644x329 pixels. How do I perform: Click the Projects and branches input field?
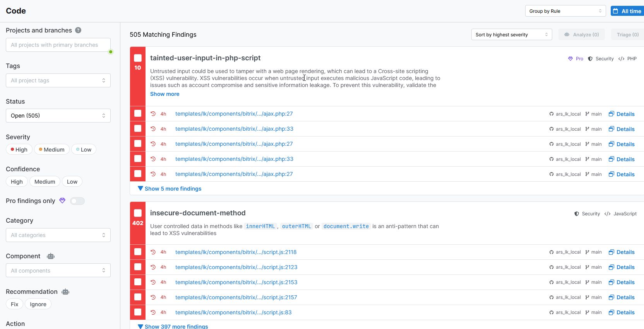pyautogui.click(x=58, y=45)
